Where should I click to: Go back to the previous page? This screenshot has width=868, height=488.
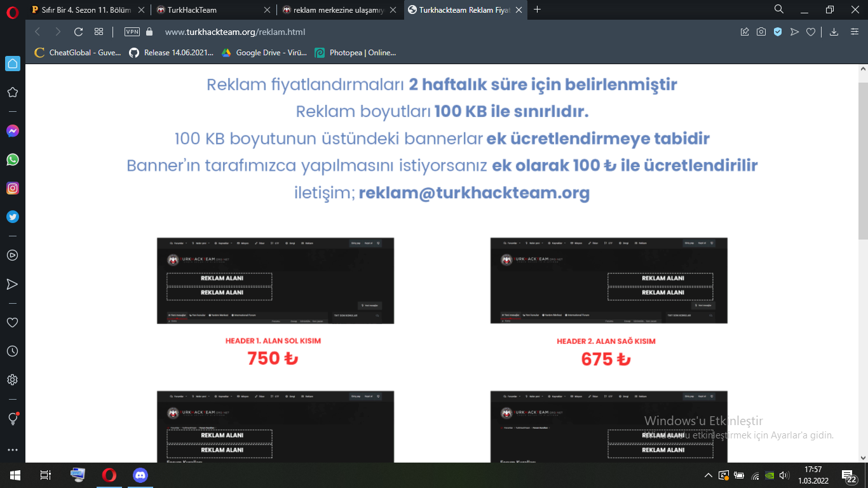coord(37,32)
